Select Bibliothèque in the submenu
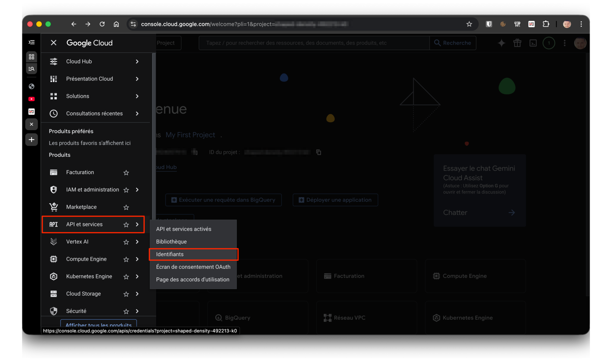612x364 pixels. click(x=193, y=242)
